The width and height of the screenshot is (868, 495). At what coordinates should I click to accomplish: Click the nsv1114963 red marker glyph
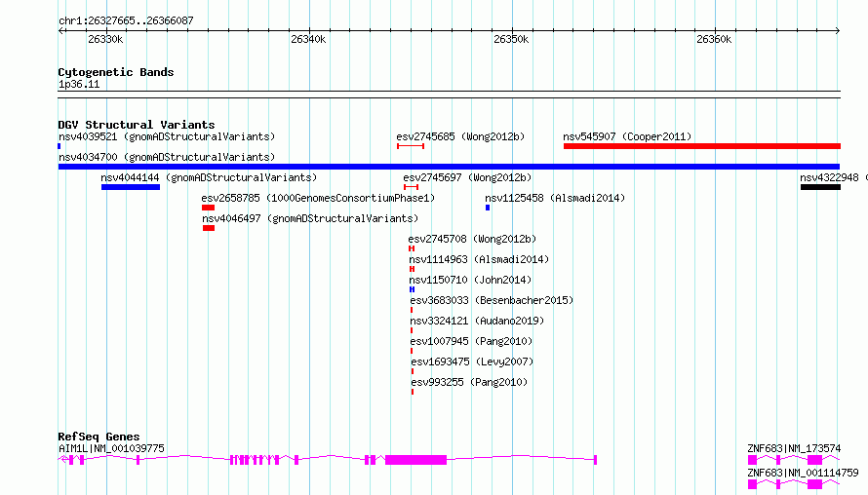pyautogui.click(x=412, y=269)
